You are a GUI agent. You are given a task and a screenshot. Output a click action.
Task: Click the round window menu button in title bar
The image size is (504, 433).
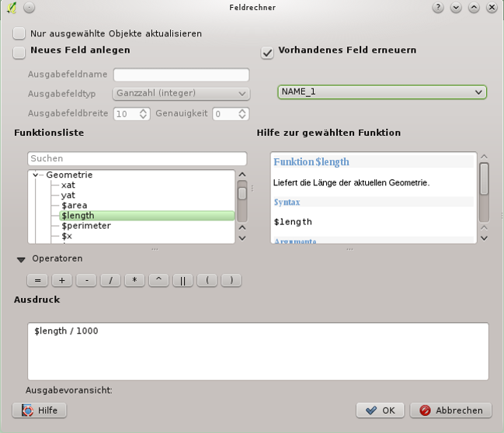[29, 8]
